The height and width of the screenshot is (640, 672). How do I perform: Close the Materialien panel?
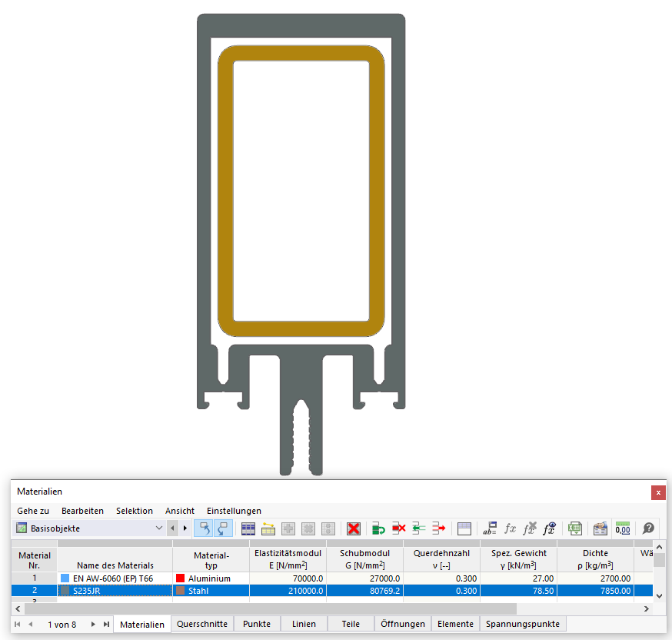pos(658,492)
